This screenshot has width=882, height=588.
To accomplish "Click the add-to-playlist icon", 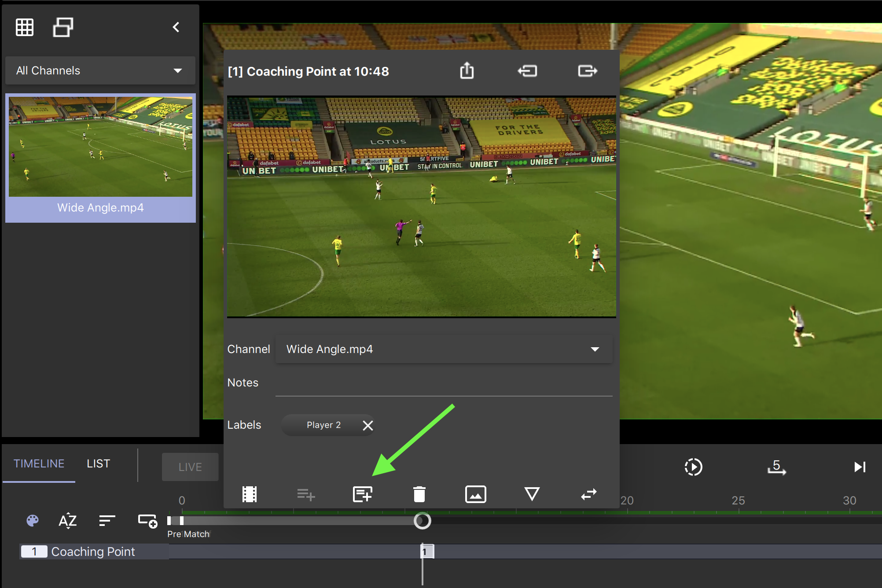I will pos(306,495).
